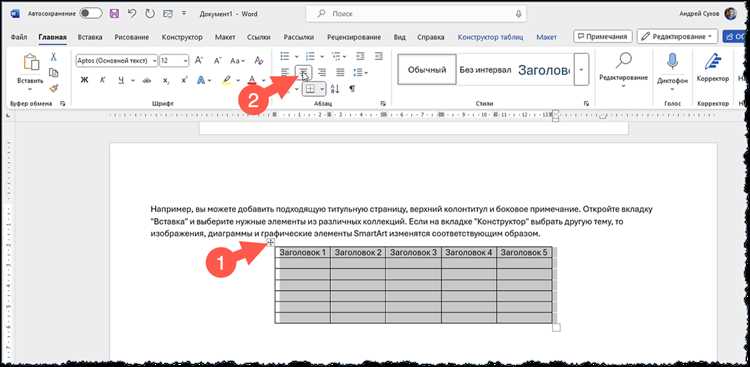Open the borders dropdown arrow
This screenshot has height=367, width=750.
coord(322,89)
